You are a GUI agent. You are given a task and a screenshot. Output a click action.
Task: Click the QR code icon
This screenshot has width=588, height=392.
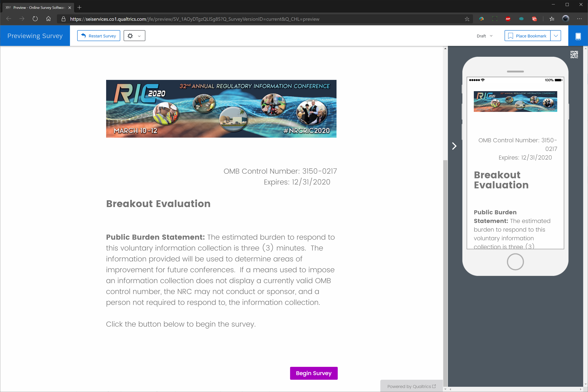pyautogui.click(x=574, y=55)
